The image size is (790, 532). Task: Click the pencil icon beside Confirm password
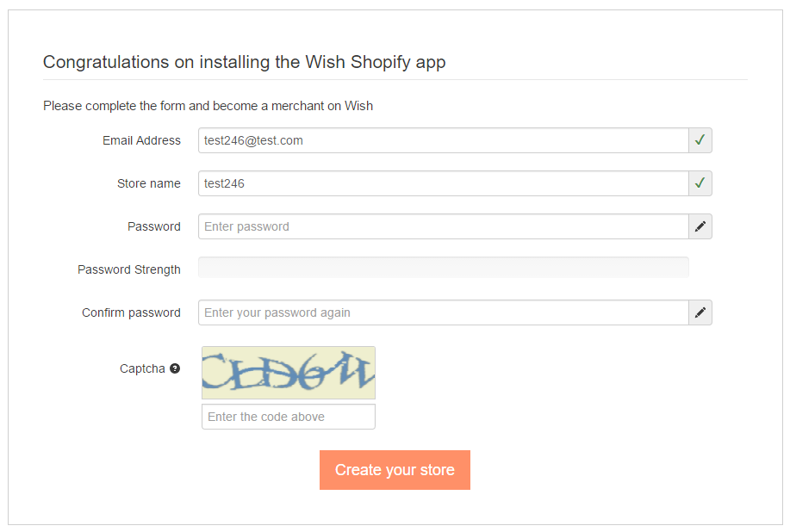pyautogui.click(x=700, y=312)
